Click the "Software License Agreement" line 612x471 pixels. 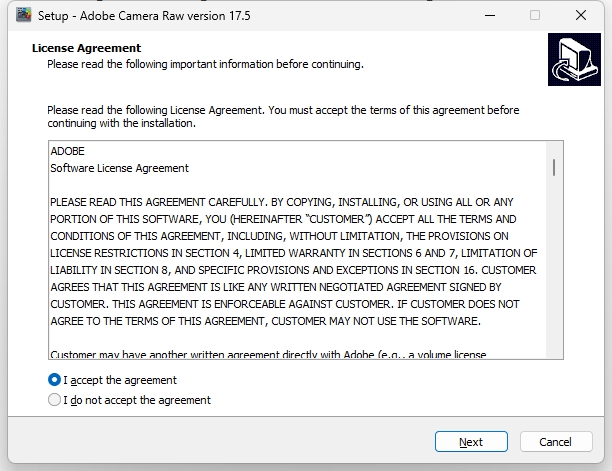tap(120, 168)
